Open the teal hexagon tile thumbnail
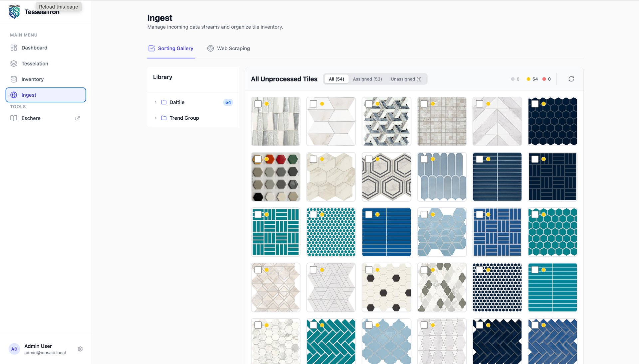Screen dimensions: 639x364 coord(552,232)
